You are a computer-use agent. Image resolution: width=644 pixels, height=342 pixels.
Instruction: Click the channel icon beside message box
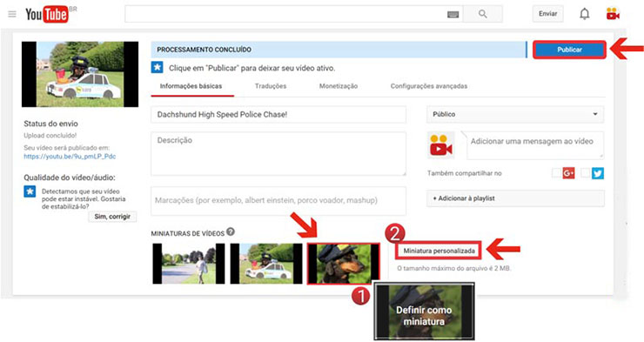[x=441, y=145]
